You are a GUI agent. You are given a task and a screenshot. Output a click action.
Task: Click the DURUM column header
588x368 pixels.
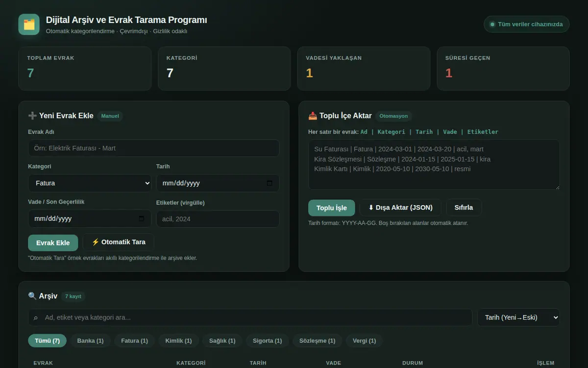point(413,363)
